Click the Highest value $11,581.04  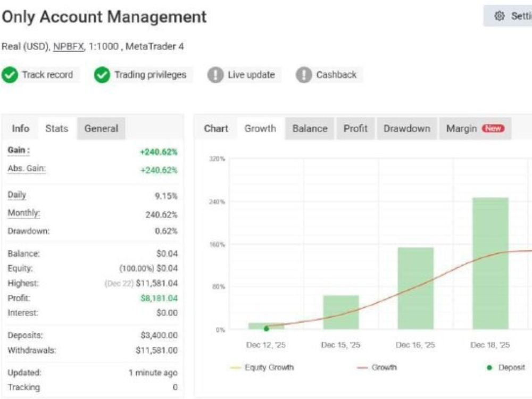[x=156, y=284]
